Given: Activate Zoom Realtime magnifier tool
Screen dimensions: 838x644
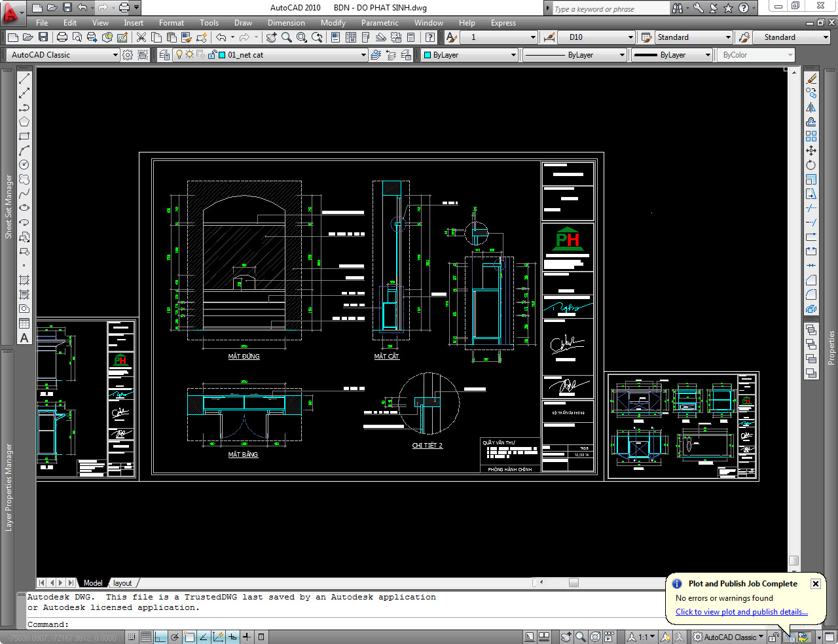Looking at the screenshot, I should pyautogui.click(x=285, y=37).
